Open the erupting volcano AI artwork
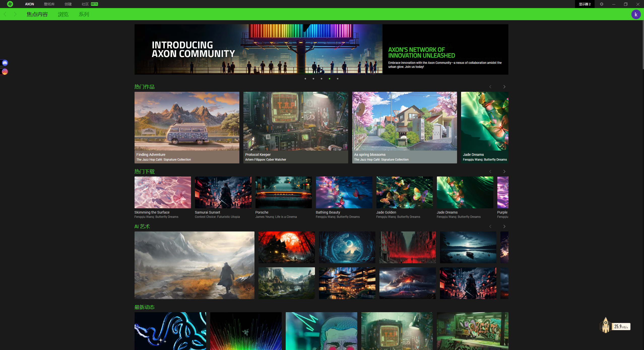Image resolution: width=644 pixels, height=350 pixels. (408, 283)
